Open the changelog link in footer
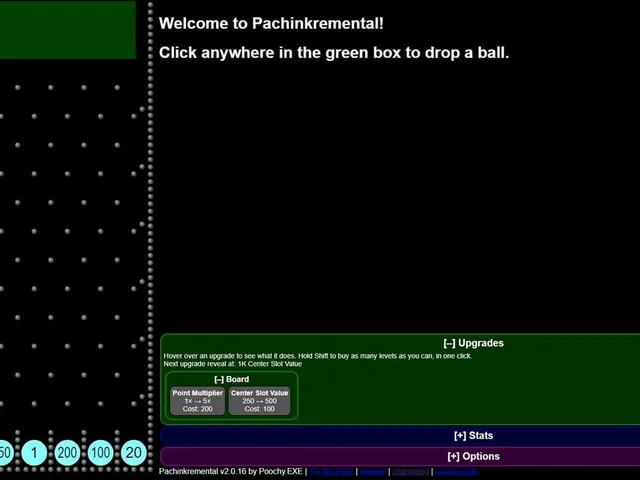This screenshot has height=480, width=640. click(x=410, y=471)
